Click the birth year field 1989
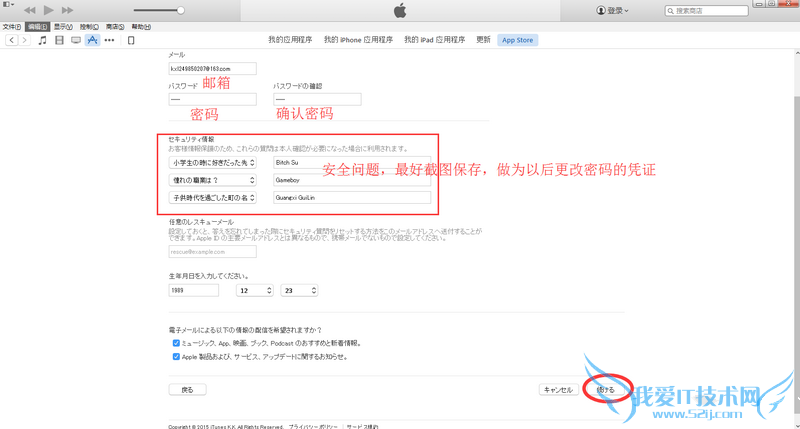Viewport: 800px width, 429px height. point(193,290)
